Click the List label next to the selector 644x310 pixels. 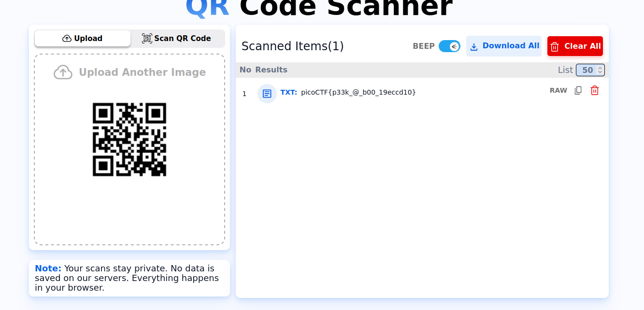(565, 70)
